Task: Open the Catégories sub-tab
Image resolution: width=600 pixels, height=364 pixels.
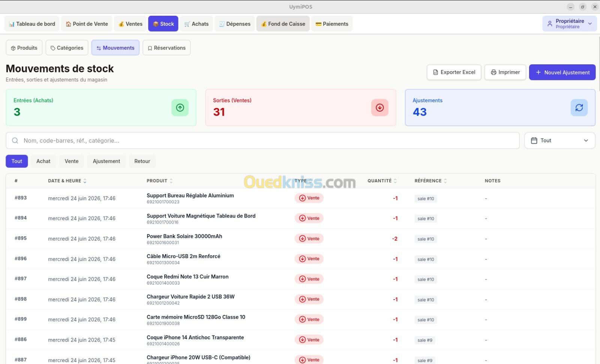Action: pos(67,48)
